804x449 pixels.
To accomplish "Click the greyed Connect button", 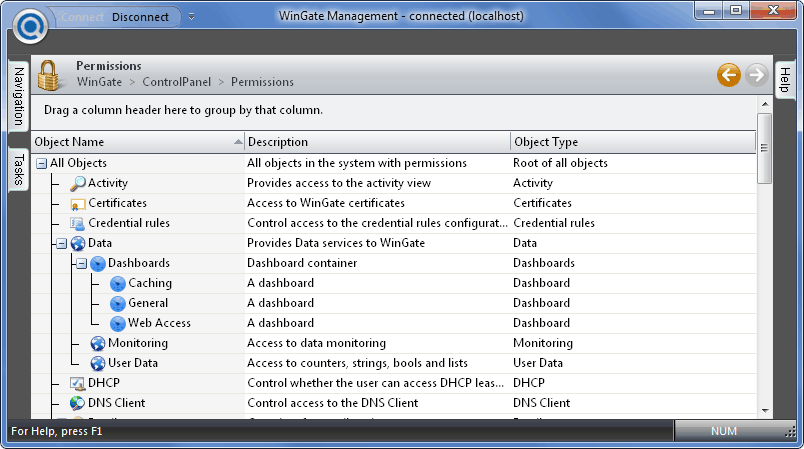I will [83, 17].
